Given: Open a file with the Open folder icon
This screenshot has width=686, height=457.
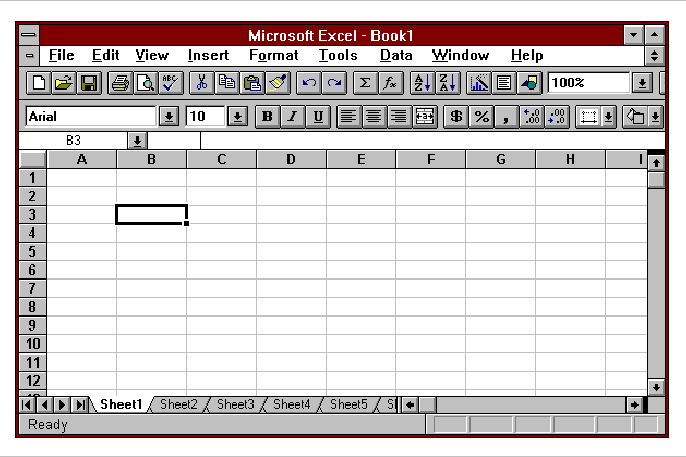Looking at the screenshot, I should pyautogui.click(x=64, y=83).
